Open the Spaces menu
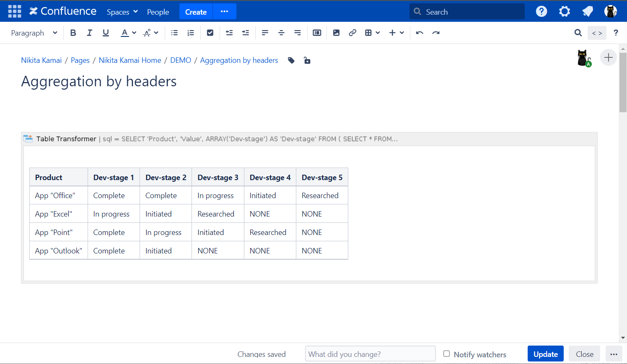The height and width of the screenshot is (364, 627). pos(122,12)
